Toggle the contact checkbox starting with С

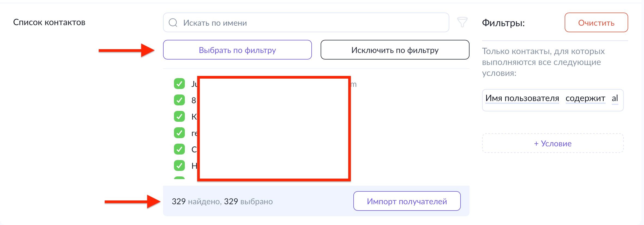[x=179, y=149]
